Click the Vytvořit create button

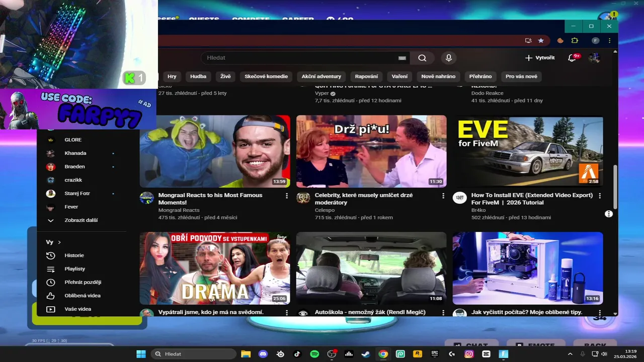[540, 58]
